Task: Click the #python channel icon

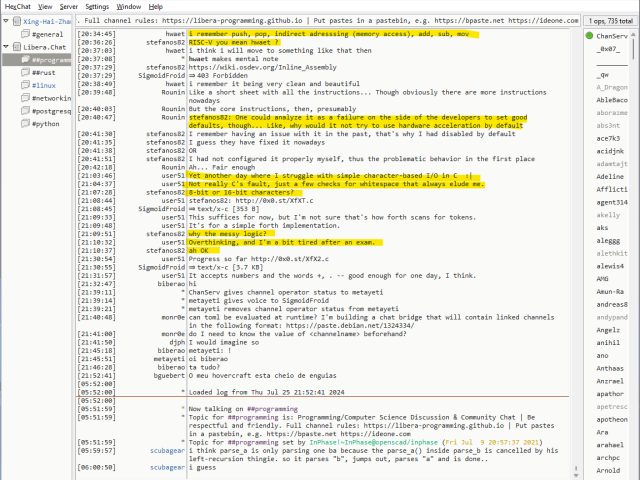Action: [x=24, y=125]
